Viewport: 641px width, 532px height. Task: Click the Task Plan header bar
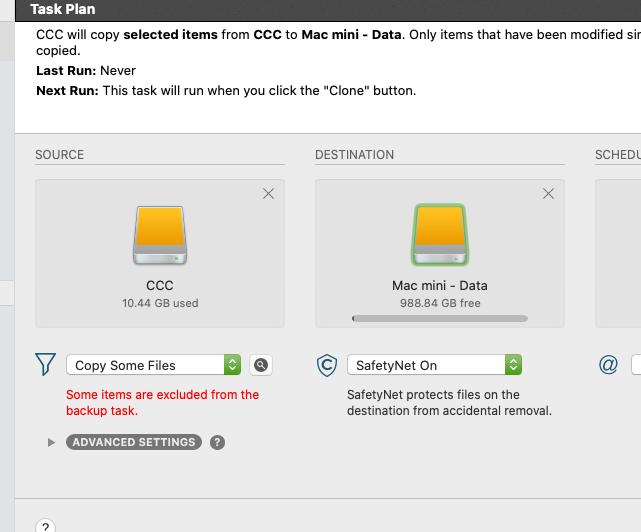[x=328, y=10]
